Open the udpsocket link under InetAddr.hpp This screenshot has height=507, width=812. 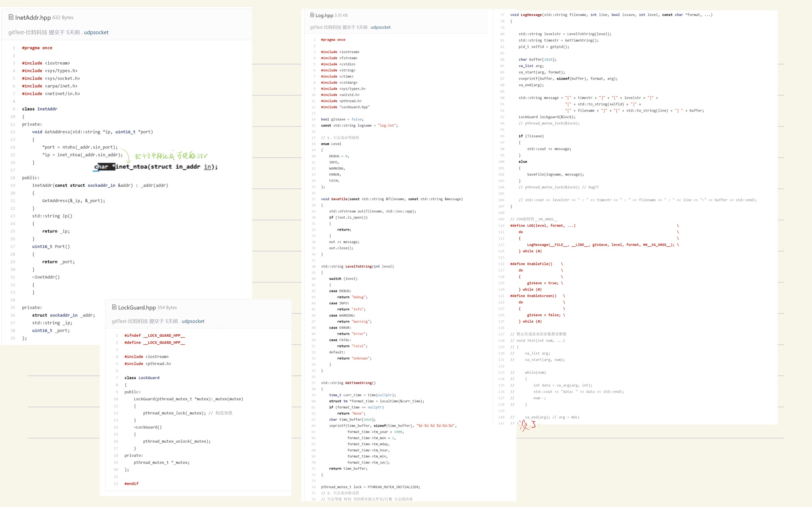click(96, 32)
